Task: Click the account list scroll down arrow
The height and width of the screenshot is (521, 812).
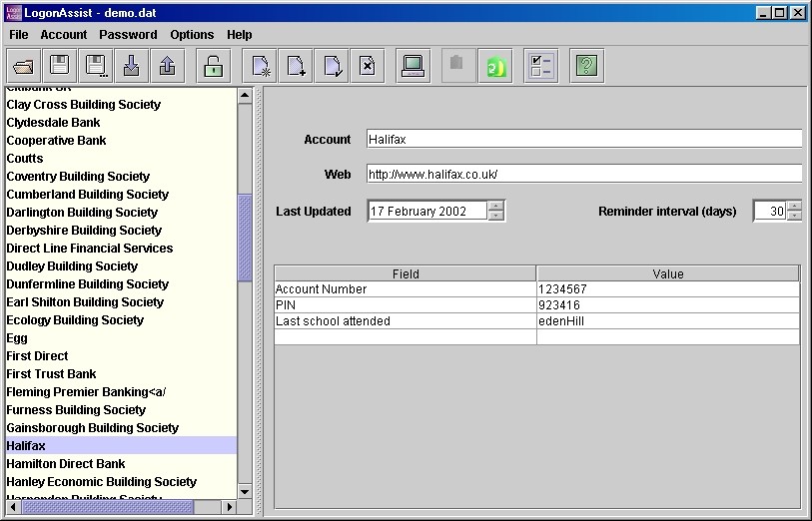Action: click(x=245, y=491)
